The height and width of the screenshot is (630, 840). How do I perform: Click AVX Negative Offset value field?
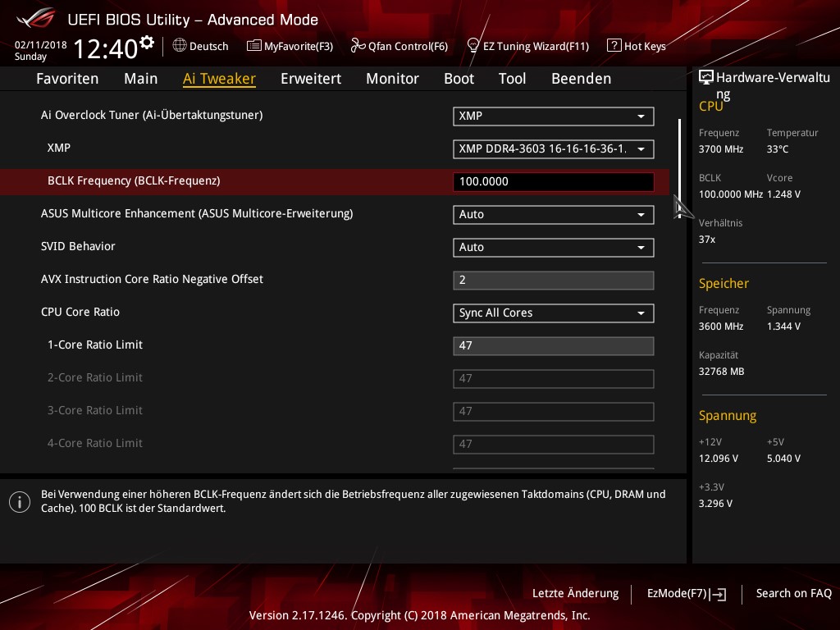tap(554, 281)
